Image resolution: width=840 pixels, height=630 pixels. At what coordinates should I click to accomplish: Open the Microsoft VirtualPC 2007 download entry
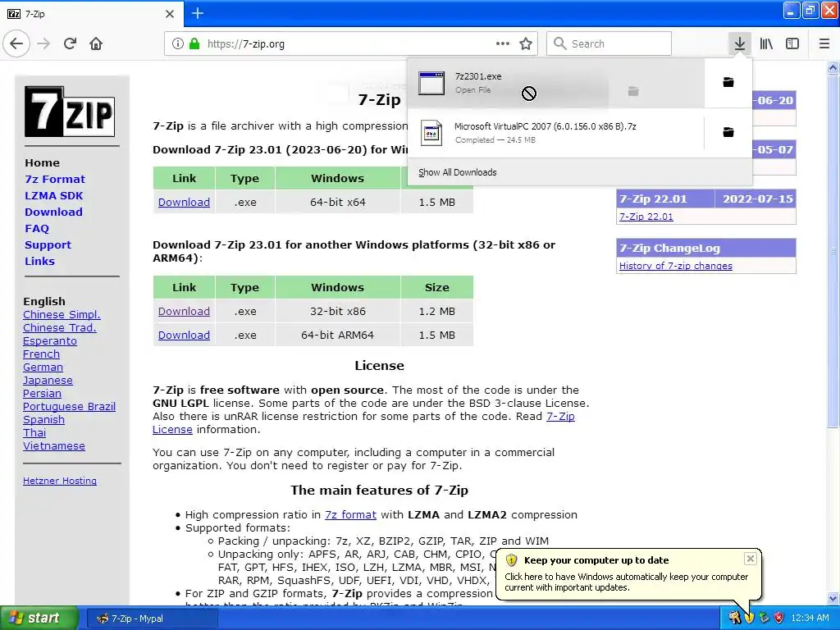(x=555, y=132)
